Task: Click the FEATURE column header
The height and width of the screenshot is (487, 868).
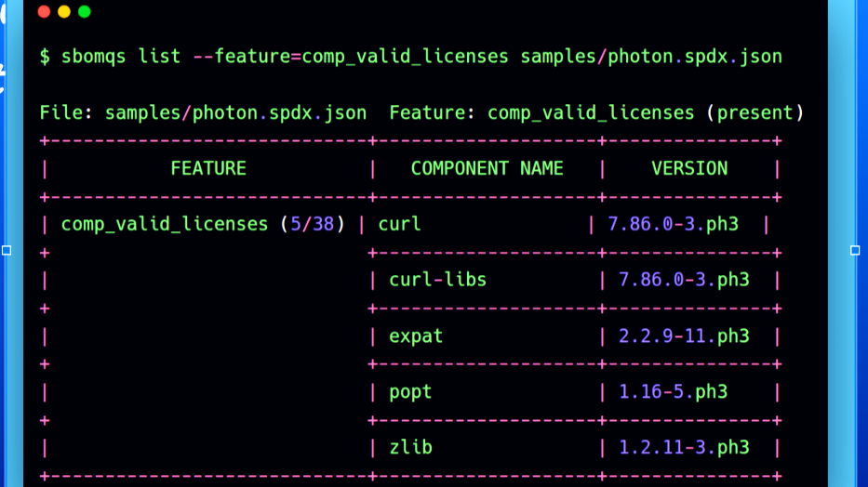Action: coord(208,169)
